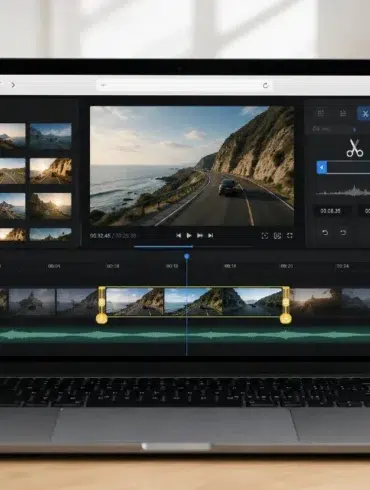Click the large scissors cut icon
The image size is (370, 490).
point(355,148)
